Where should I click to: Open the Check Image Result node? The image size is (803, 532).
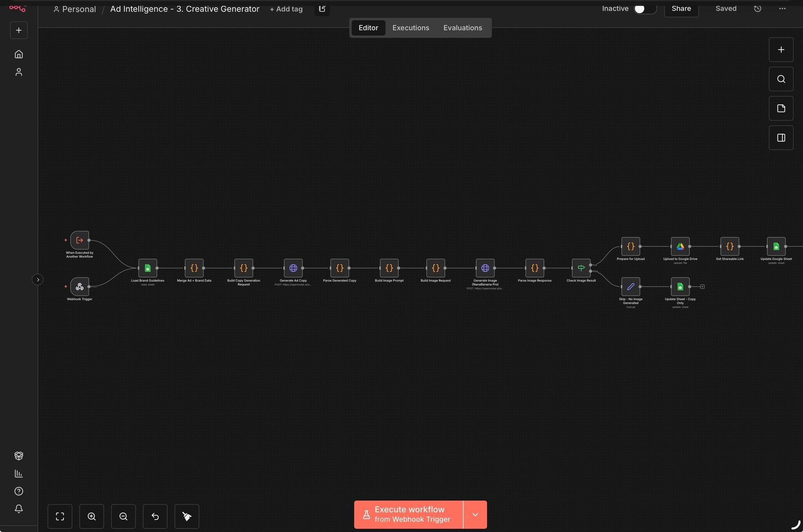point(581,268)
